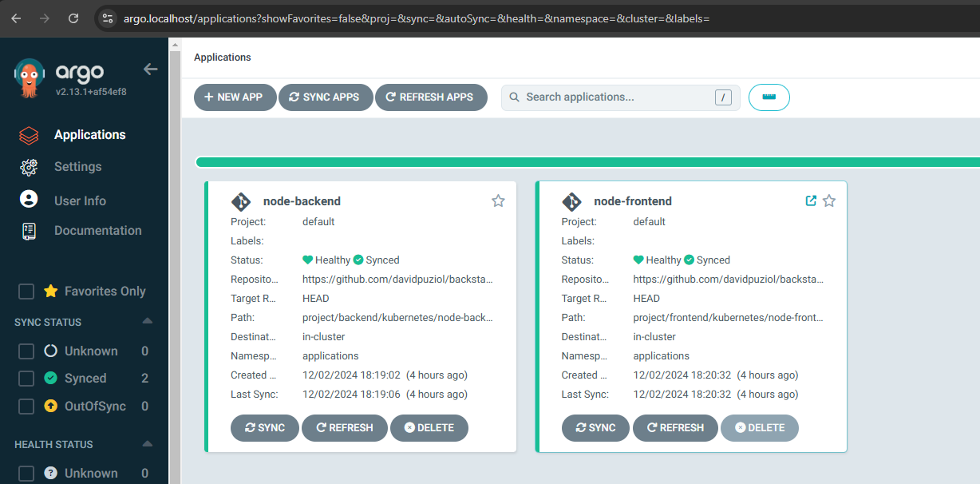This screenshot has width=980, height=484.
Task: Click the Argo octopus logo
Action: click(x=30, y=77)
